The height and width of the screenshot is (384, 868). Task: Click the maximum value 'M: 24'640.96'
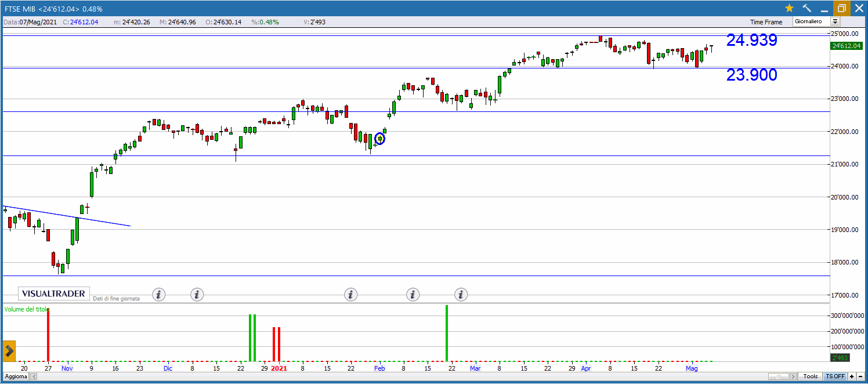[x=178, y=22]
